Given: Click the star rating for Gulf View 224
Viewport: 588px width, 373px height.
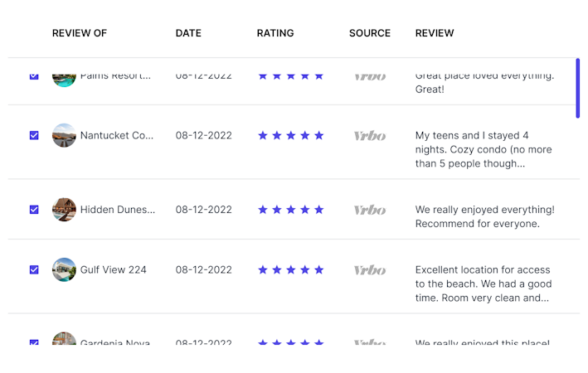Looking at the screenshot, I should click(290, 269).
